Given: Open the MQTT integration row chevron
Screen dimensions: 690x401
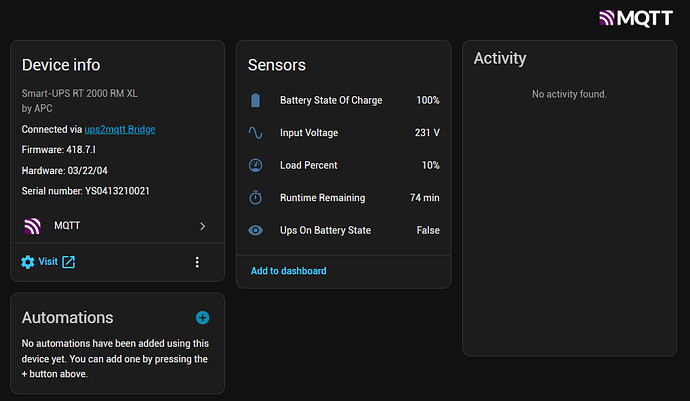Looking at the screenshot, I should pos(202,226).
